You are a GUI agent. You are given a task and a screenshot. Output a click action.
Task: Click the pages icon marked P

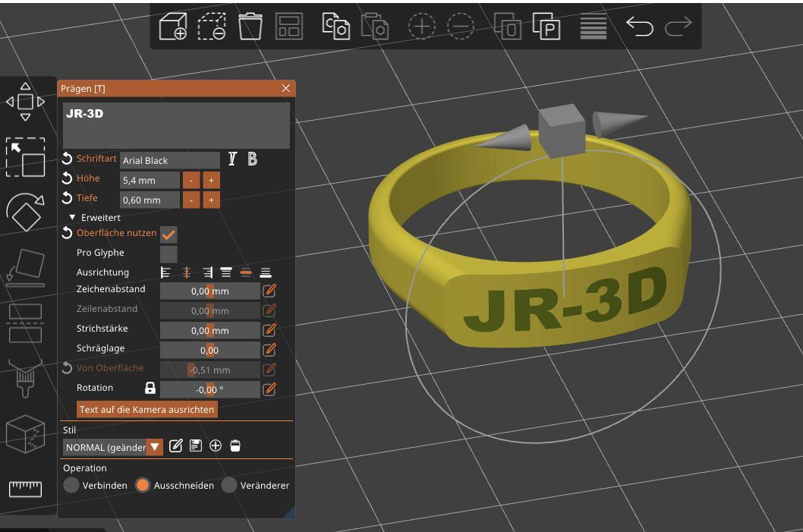546,26
